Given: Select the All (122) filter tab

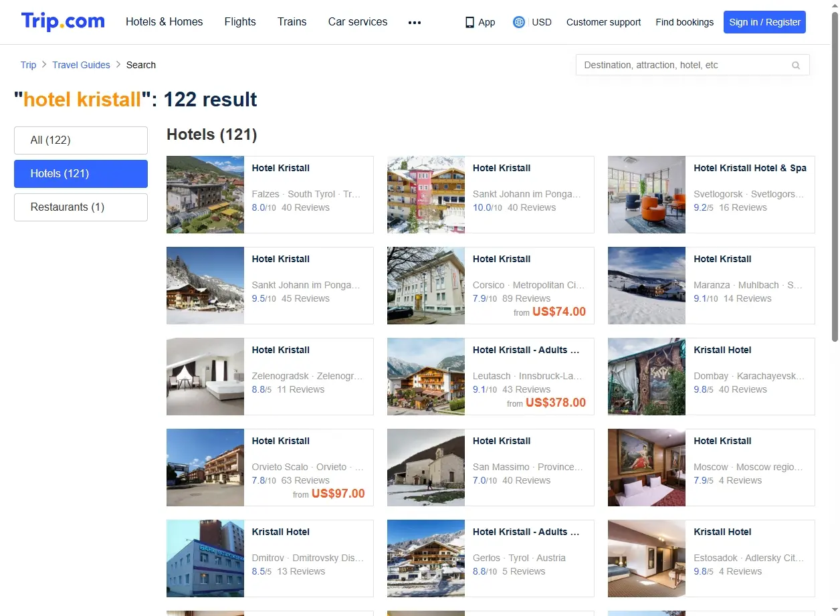Looking at the screenshot, I should [x=81, y=140].
